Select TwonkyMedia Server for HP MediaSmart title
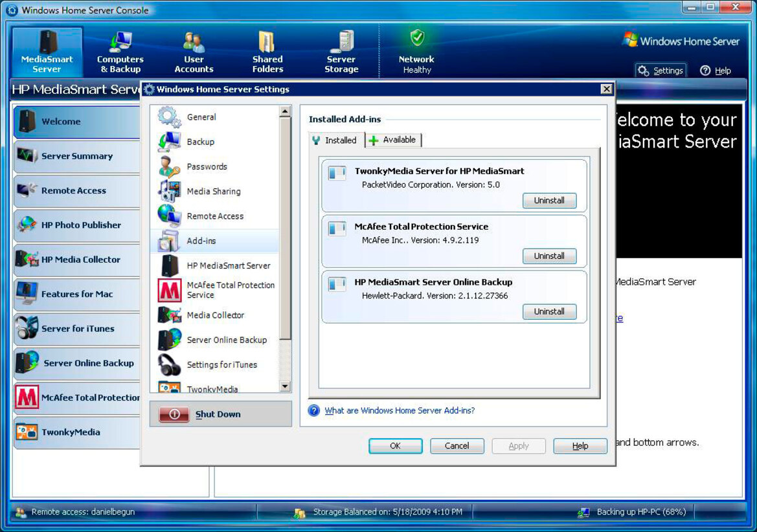The height and width of the screenshot is (532, 757). [x=439, y=171]
